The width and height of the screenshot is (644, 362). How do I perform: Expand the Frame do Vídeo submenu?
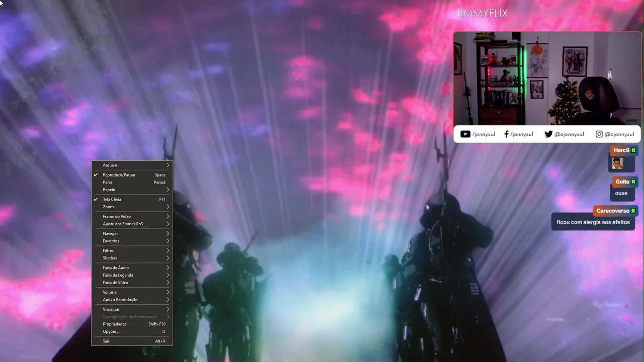click(132, 216)
